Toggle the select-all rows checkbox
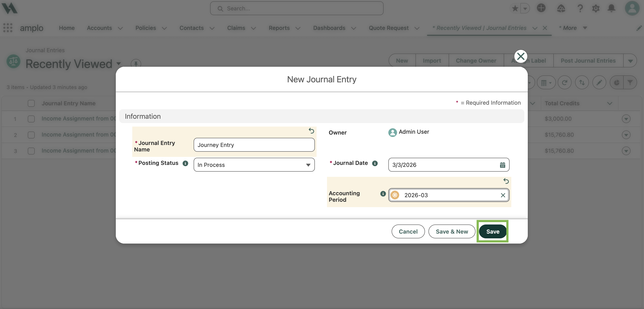The height and width of the screenshot is (309, 644). 31,103
